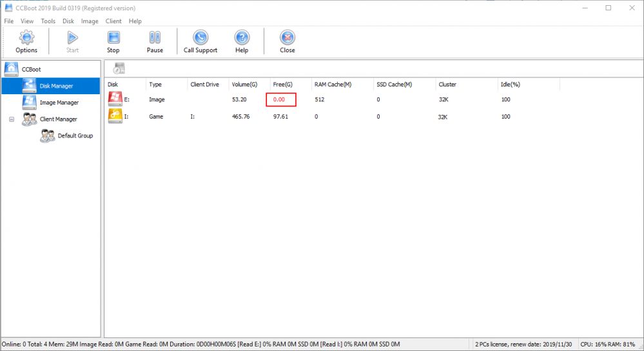Open the Help menu in the menu bar
Screen dimensions: 644x351
click(135, 21)
